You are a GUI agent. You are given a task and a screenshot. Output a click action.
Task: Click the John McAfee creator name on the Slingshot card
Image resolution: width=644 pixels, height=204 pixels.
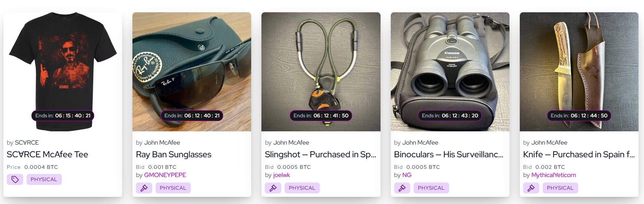[x=291, y=143]
